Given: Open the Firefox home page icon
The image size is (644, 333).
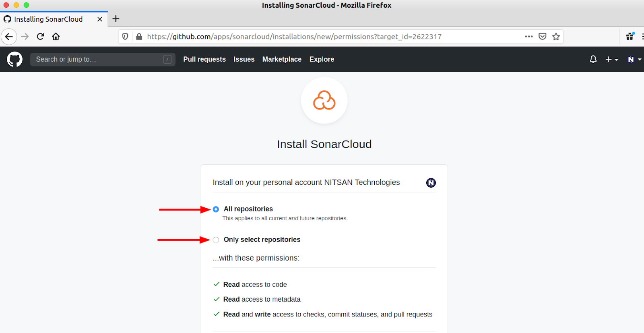Looking at the screenshot, I should tap(56, 37).
